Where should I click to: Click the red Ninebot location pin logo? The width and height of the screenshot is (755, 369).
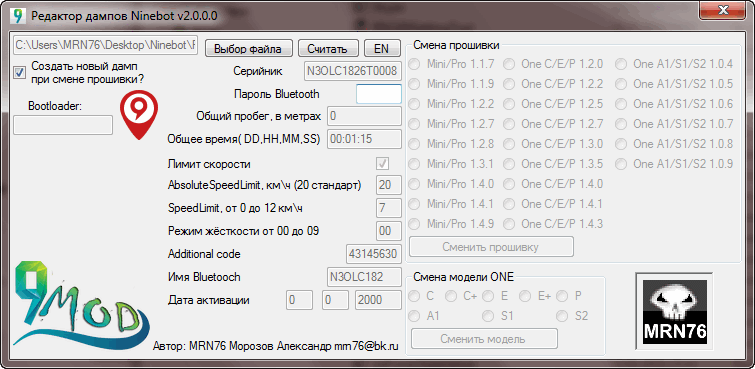point(139,115)
